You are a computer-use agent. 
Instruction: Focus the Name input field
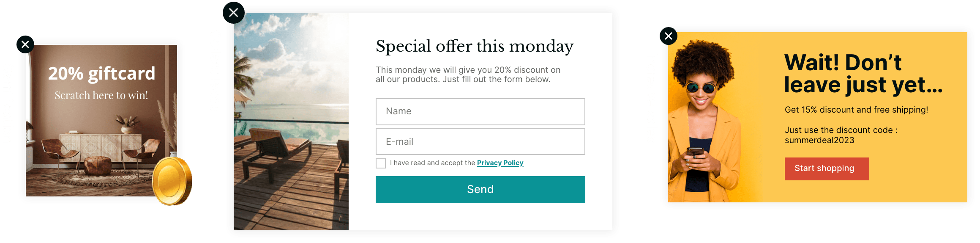480,111
